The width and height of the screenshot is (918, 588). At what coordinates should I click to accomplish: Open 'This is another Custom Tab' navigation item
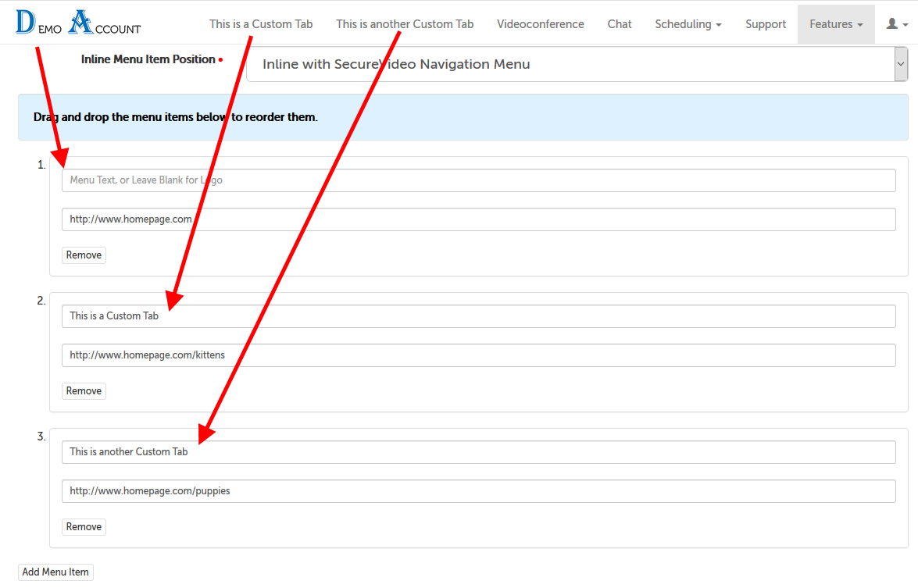click(x=404, y=24)
